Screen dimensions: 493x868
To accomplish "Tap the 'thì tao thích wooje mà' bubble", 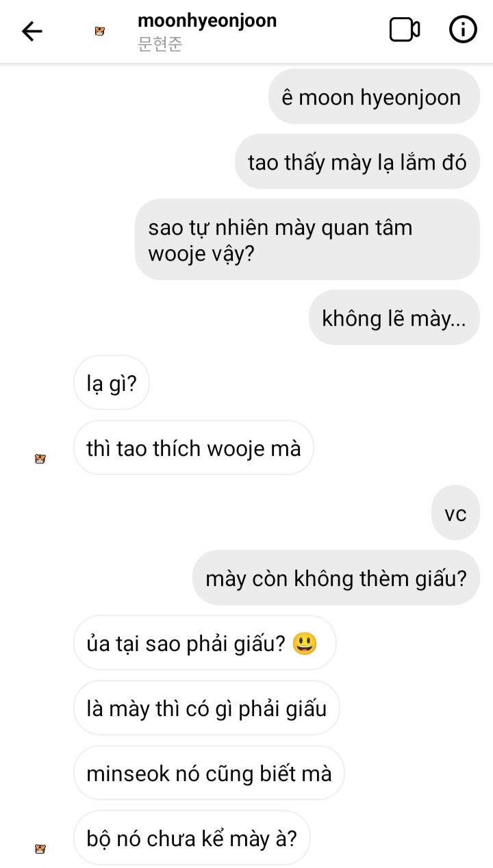I will click(x=194, y=448).
